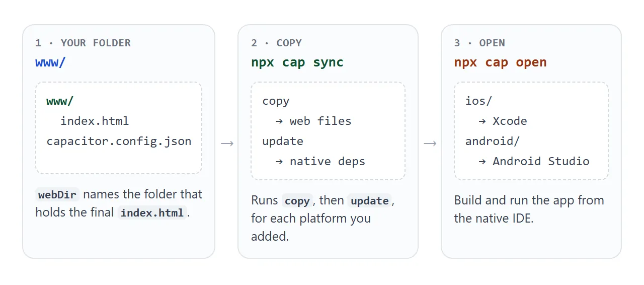Select the "android/" line
The height and width of the screenshot is (285, 644).
[493, 141]
